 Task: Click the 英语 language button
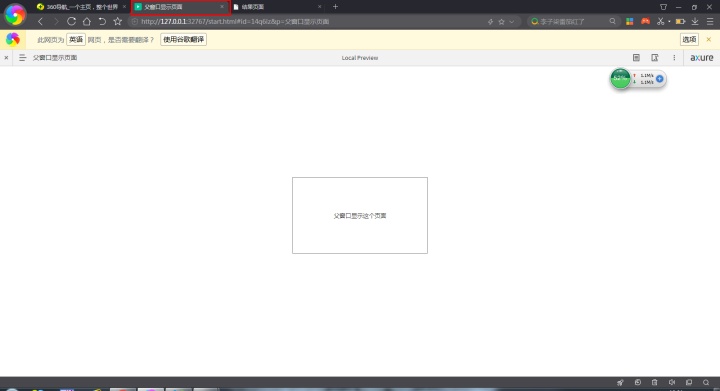point(76,39)
